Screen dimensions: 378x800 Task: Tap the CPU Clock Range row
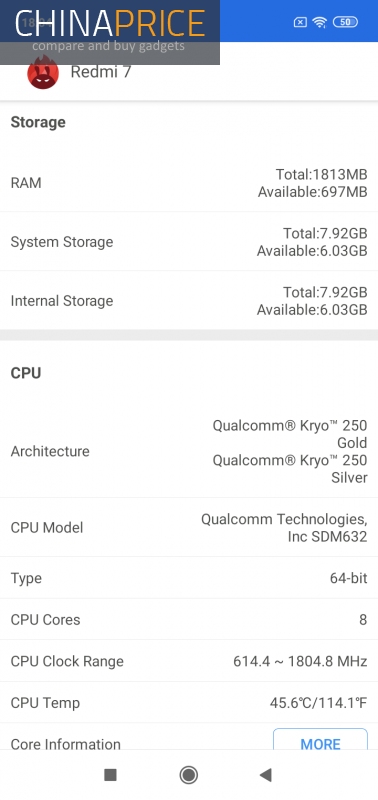point(189,661)
